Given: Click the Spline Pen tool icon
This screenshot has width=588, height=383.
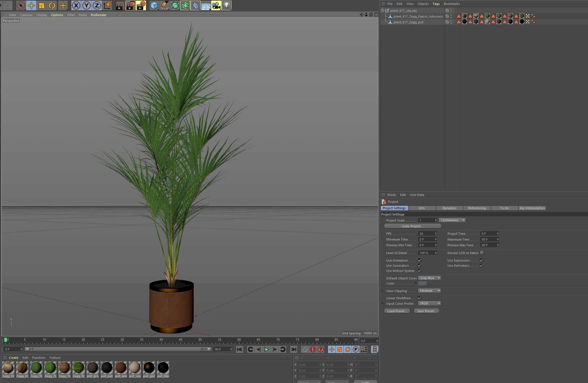Looking at the screenshot, I should 164,5.
